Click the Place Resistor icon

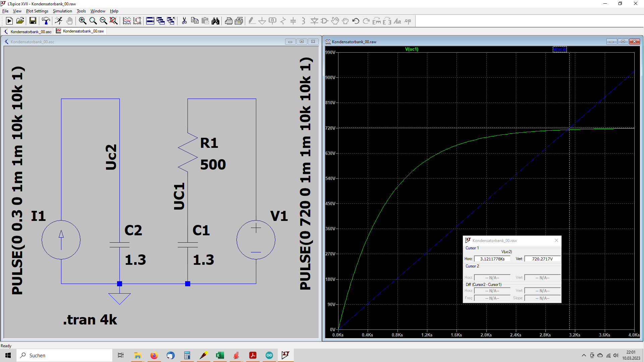pos(283,21)
